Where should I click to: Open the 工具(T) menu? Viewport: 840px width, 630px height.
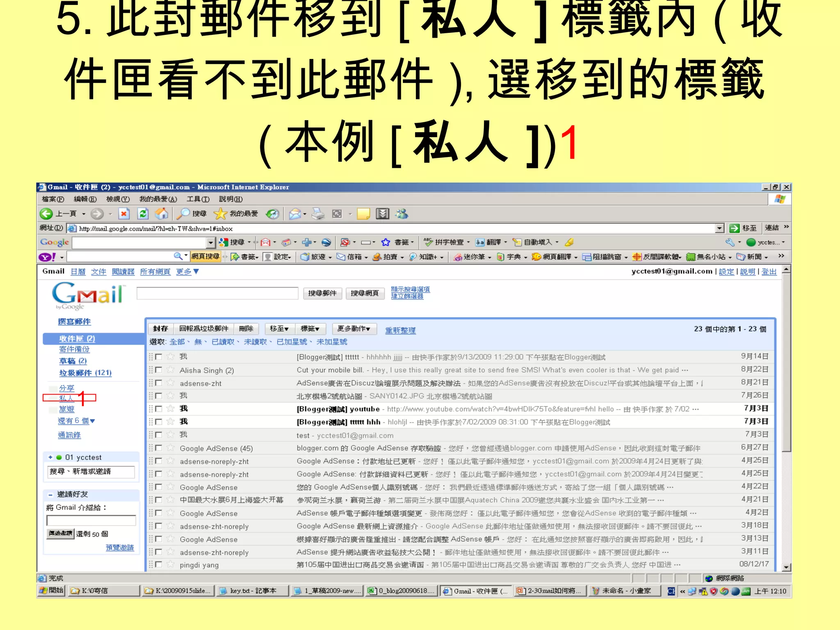[x=198, y=199]
